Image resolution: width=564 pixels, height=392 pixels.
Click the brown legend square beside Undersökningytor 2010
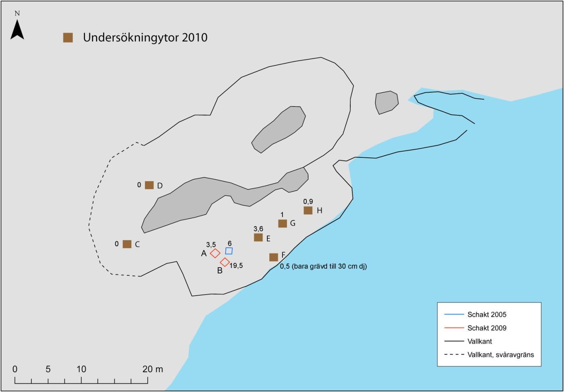(x=68, y=38)
